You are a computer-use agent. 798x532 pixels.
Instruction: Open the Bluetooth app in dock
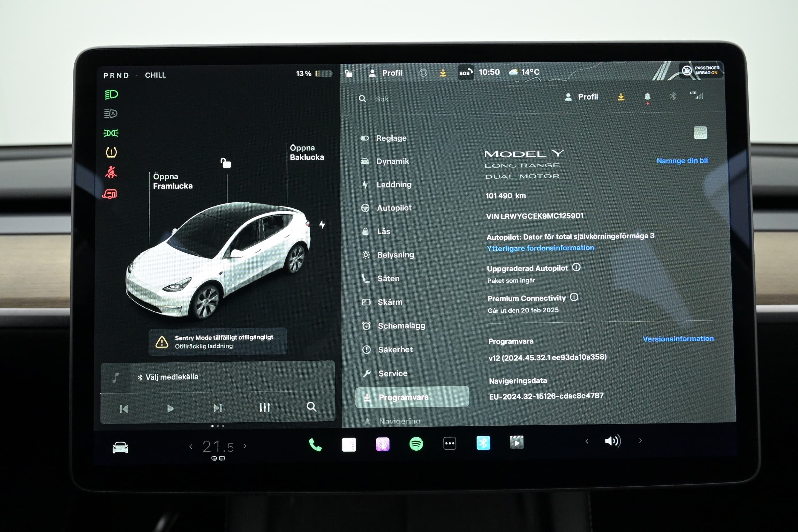[x=483, y=443]
